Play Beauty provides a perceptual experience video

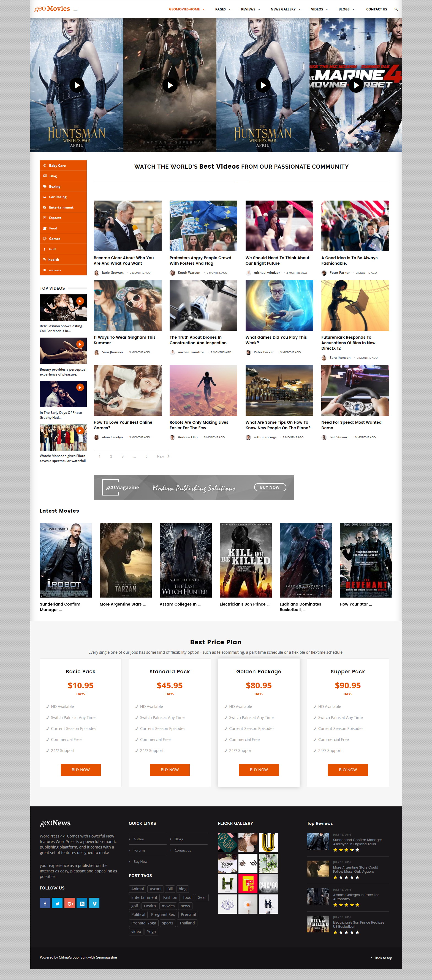[80, 344]
